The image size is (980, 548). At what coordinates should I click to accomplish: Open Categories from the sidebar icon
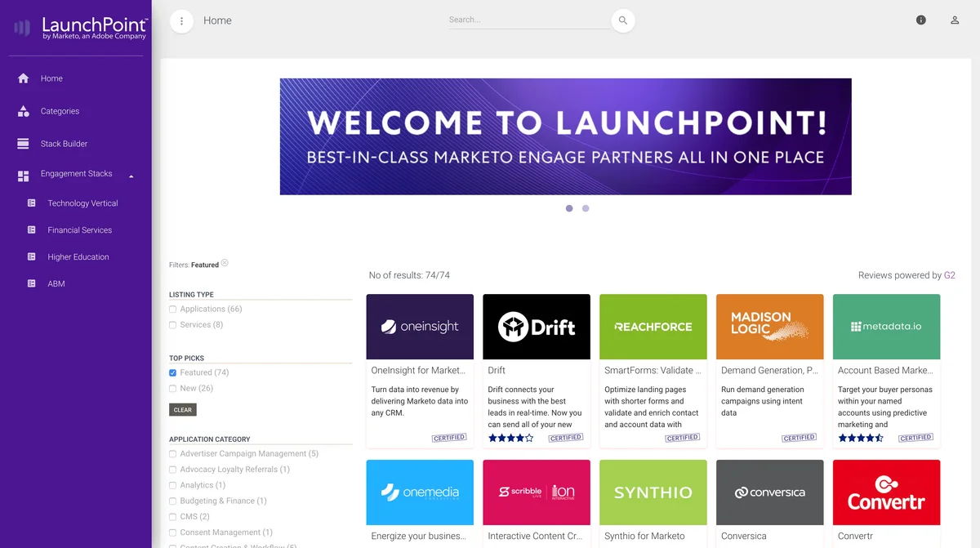pos(23,111)
